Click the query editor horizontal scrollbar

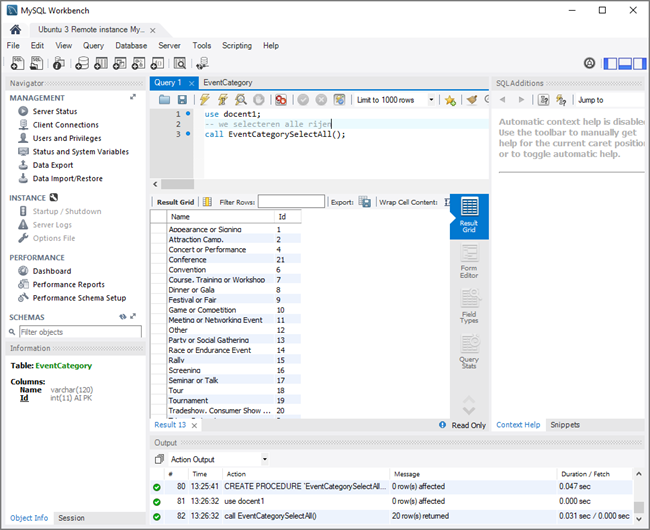click(177, 184)
